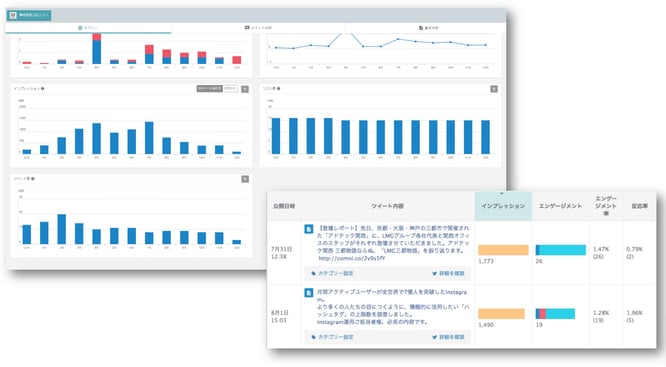Click the tallest bar in the ツイート数 chart
This screenshot has width=666, height=367.
point(62,229)
